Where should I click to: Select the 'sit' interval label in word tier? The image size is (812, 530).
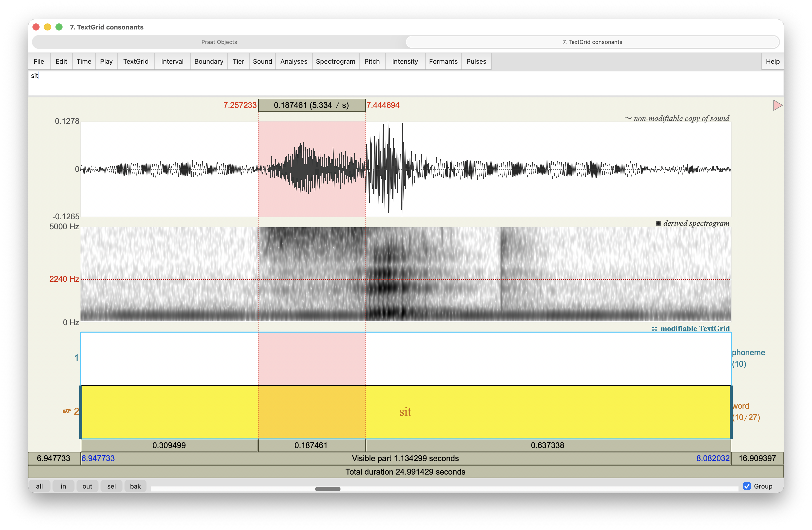pos(405,412)
